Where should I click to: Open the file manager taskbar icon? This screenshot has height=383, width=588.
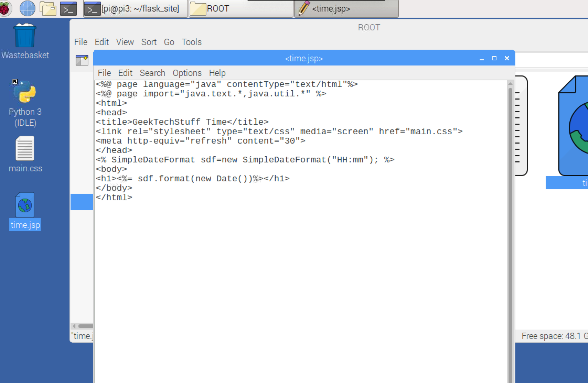(x=48, y=8)
